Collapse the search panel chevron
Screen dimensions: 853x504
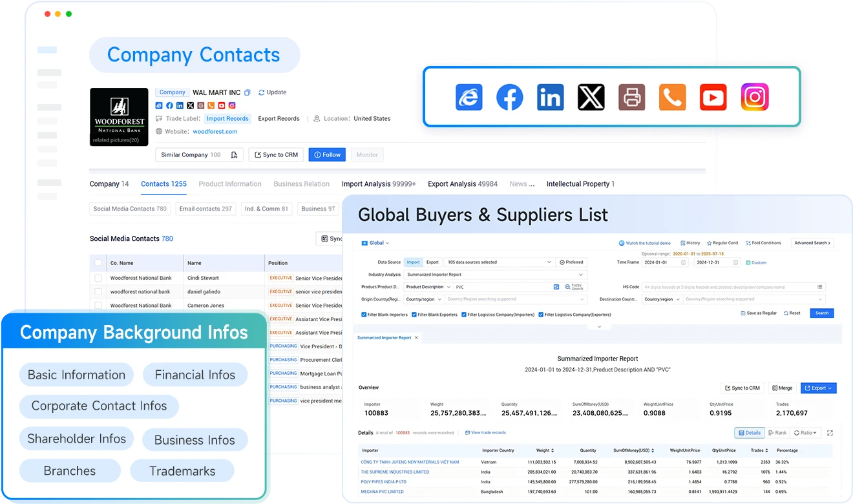599,327
